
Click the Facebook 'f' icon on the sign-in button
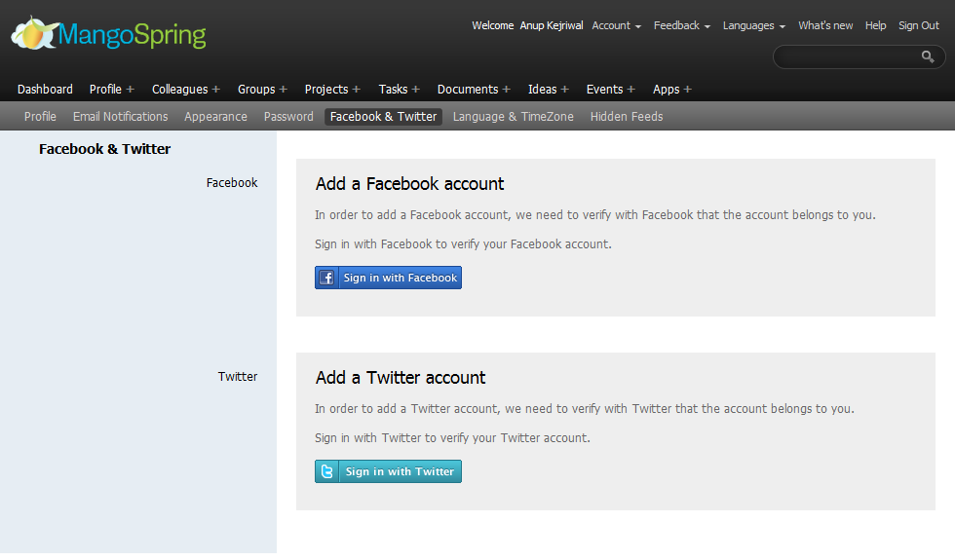(326, 278)
